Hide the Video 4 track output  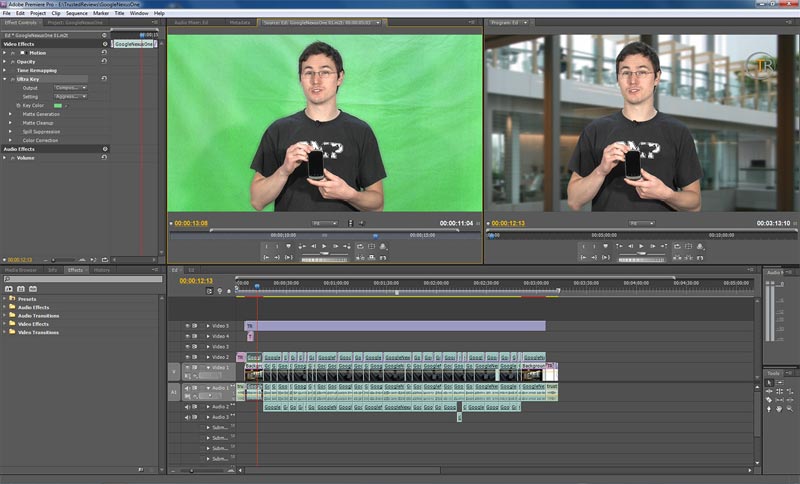tap(187, 336)
